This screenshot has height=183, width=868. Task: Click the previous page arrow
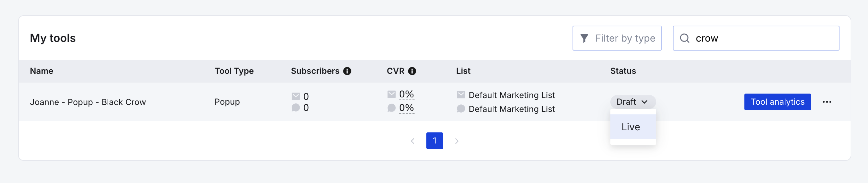coord(412,141)
